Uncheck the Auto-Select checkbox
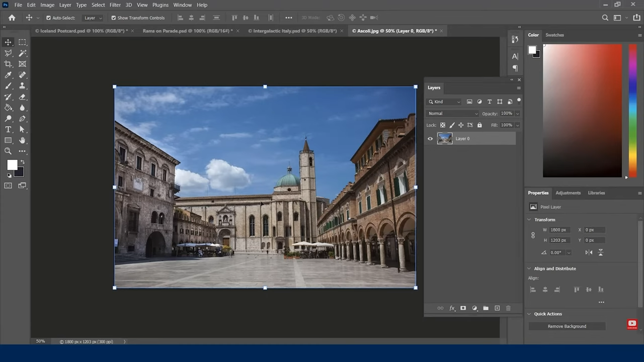This screenshot has width=644, height=362. (x=48, y=18)
